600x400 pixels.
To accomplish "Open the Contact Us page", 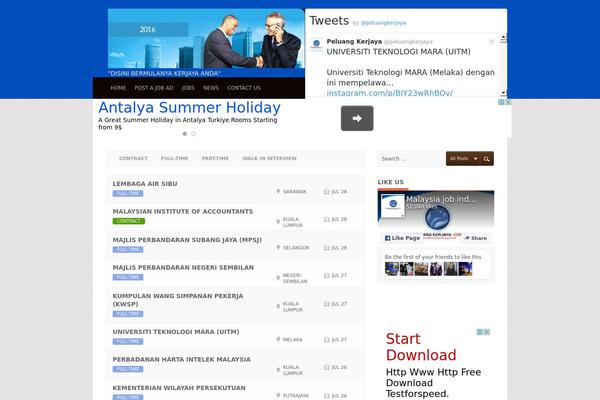I will 244,88.
